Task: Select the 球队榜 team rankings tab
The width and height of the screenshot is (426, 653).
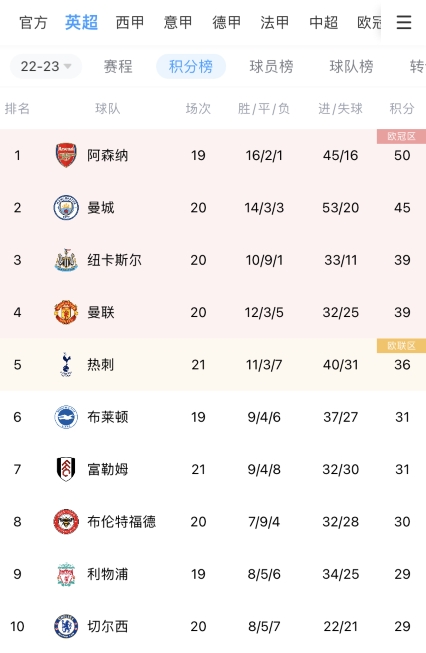Action: 351,66
